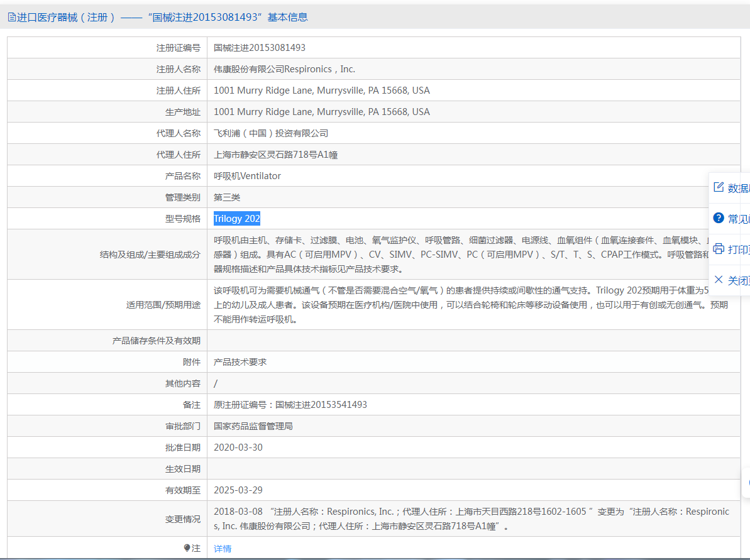Close the page using the X icon
Viewport: 750px width, 560px height.
click(719, 280)
